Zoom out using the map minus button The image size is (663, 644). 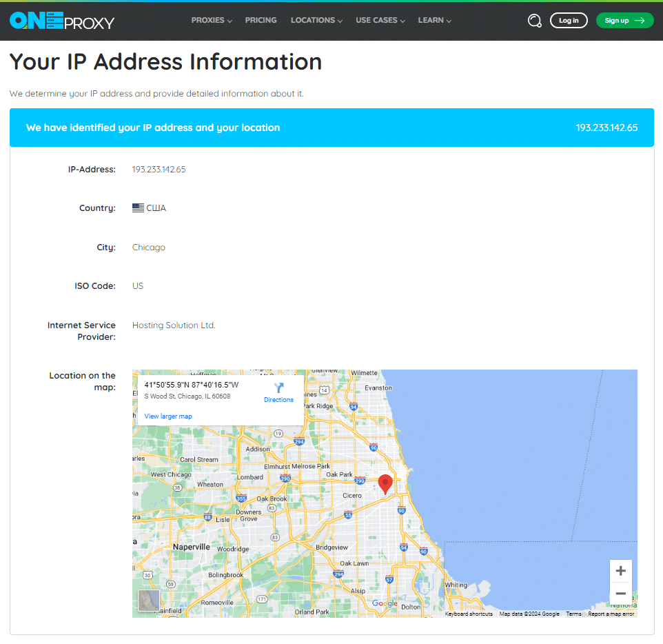point(620,593)
